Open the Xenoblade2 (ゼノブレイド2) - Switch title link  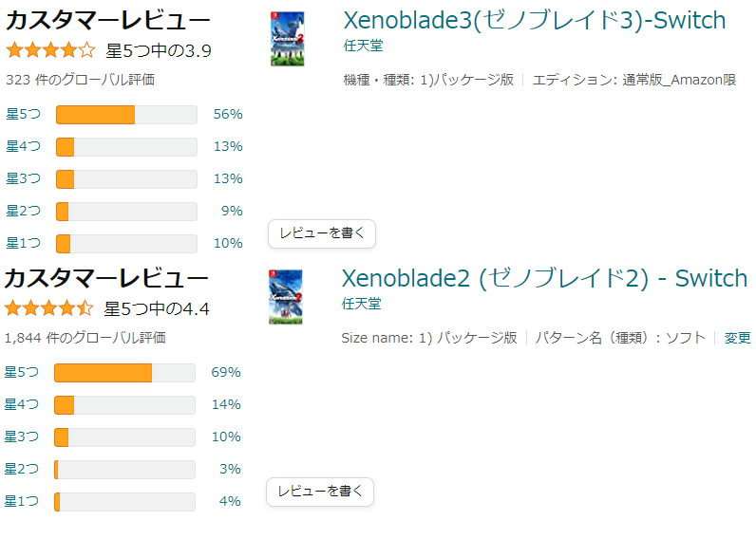point(544,278)
